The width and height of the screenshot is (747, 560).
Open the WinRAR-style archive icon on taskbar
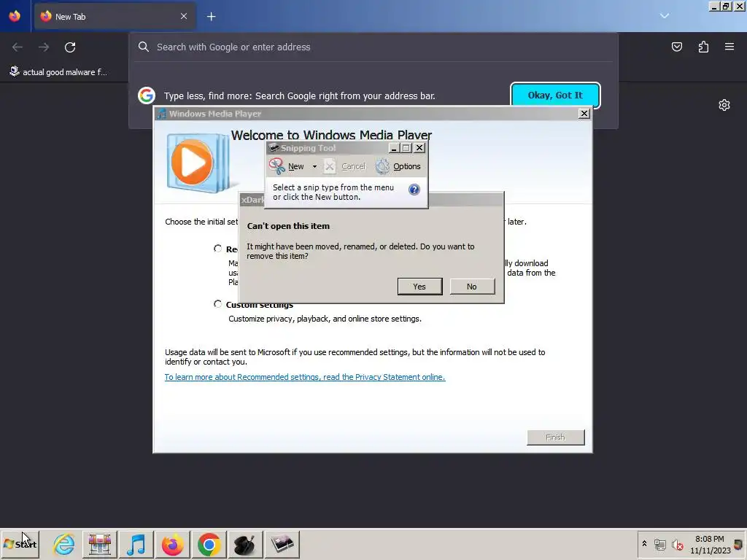[x=99, y=544]
